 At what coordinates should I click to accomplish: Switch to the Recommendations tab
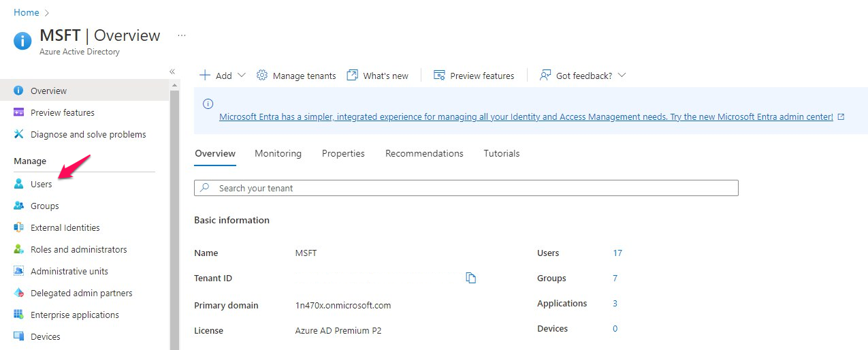[424, 154]
